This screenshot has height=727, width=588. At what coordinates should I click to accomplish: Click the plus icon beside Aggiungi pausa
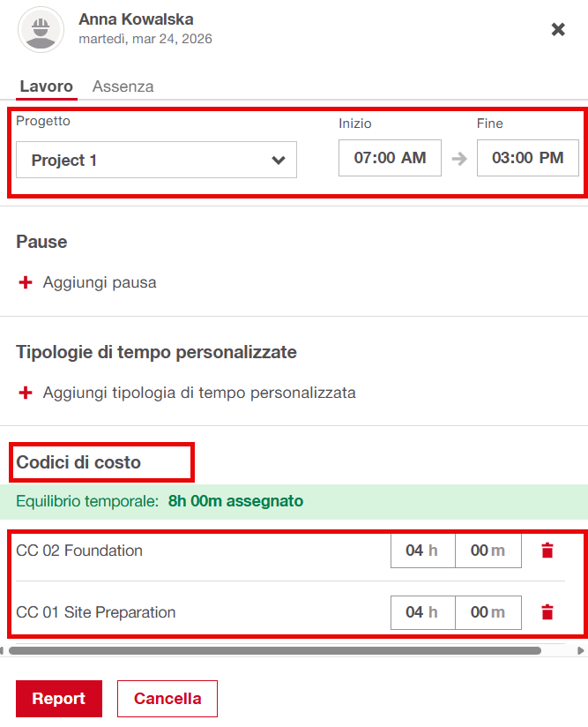point(25,283)
